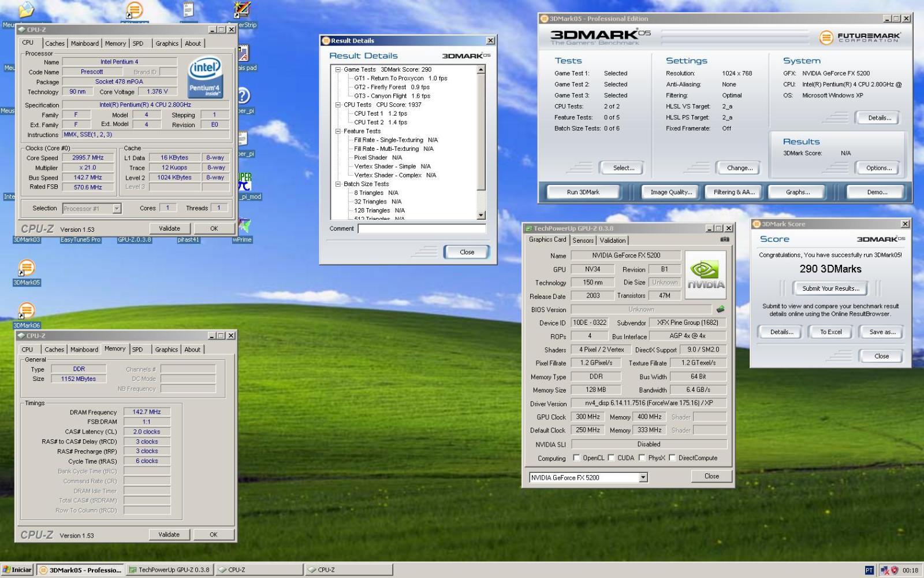Open the GPU selection dropdown in GPU-Z

643,477
